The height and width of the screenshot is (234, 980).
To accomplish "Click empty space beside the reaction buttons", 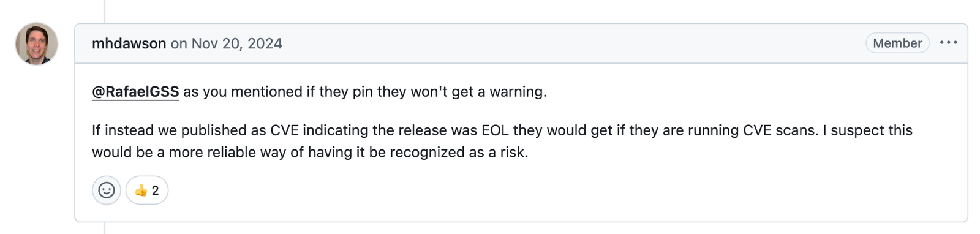I will [551, 191].
